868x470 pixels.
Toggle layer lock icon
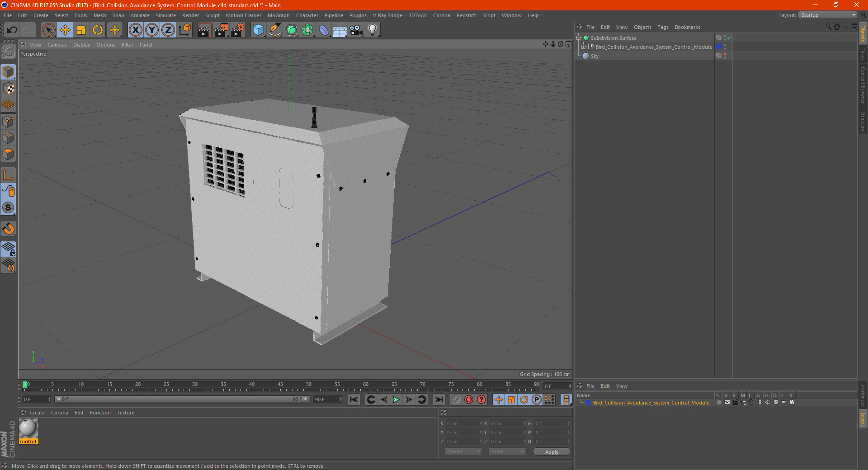tap(751, 402)
